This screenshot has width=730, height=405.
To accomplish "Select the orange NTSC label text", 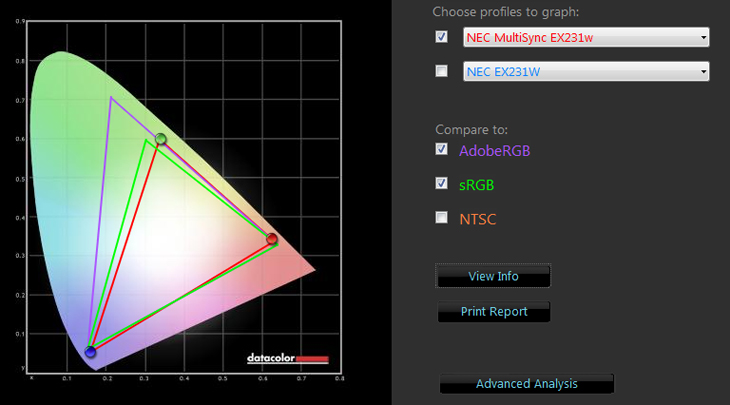I will [x=478, y=219].
